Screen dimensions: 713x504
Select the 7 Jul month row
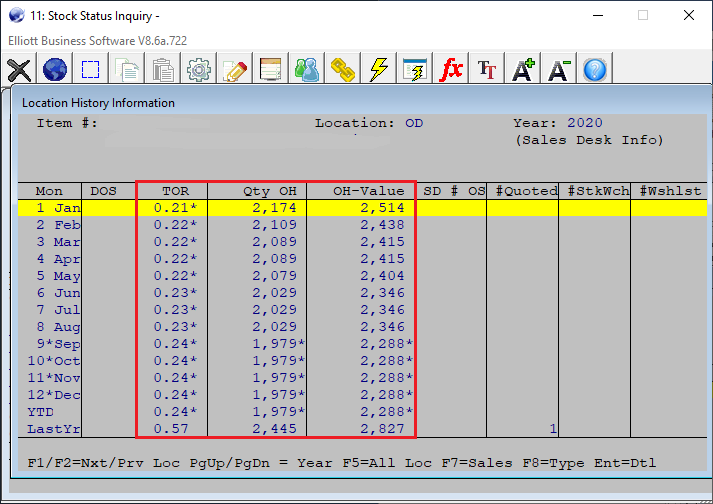pos(362,310)
